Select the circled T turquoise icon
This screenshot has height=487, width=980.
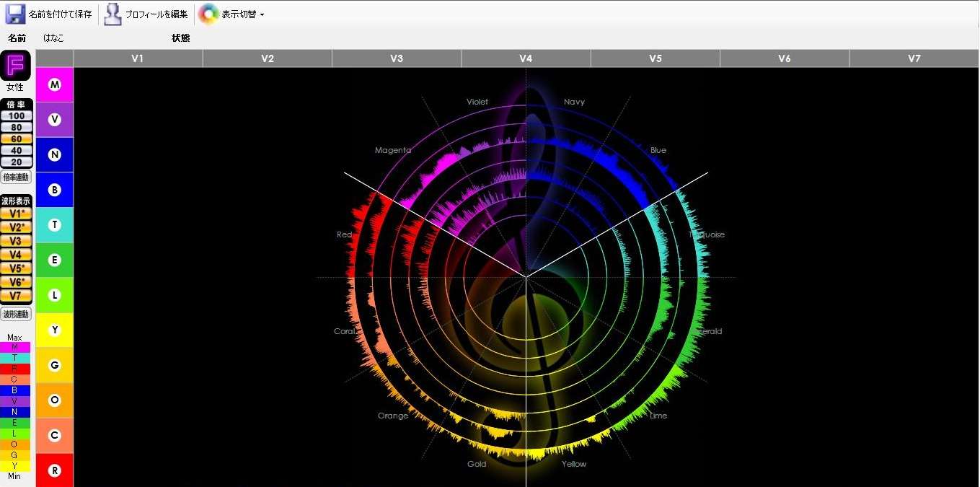tap(54, 225)
